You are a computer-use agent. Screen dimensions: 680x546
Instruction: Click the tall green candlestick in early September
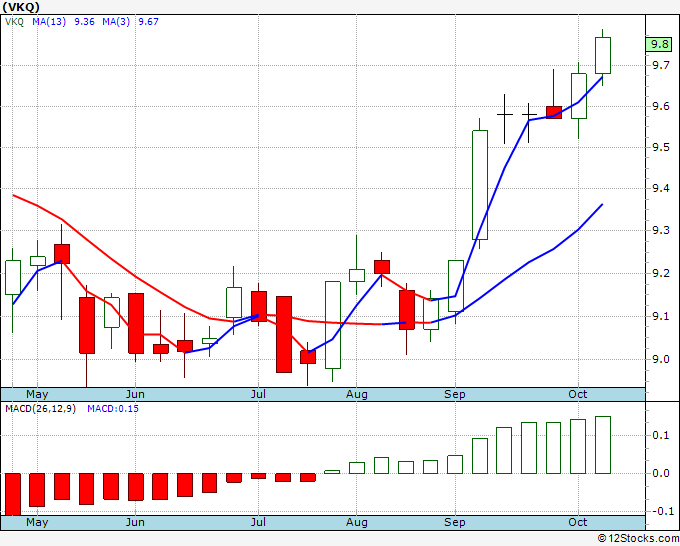(480, 185)
